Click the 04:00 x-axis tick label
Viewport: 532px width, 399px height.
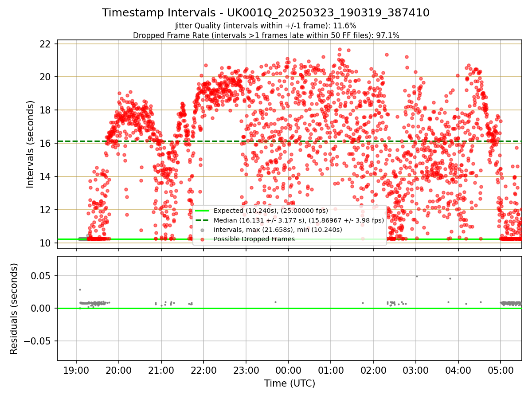tap(458, 370)
